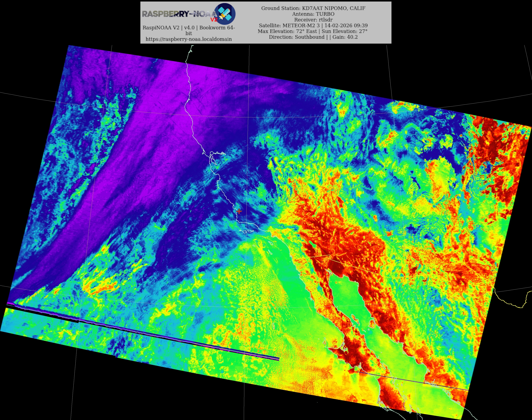The width and height of the screenshot is (532, 420).
Task: Select the Ground Station KD7AAT NIPOMO line
Action: pyautogui.click(x=313, y=8)
